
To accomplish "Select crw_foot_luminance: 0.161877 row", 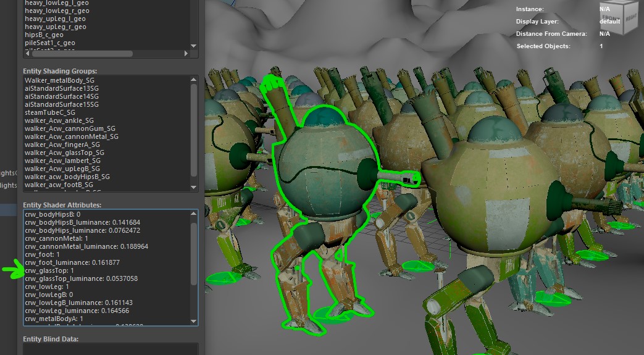I will (72, 262).
